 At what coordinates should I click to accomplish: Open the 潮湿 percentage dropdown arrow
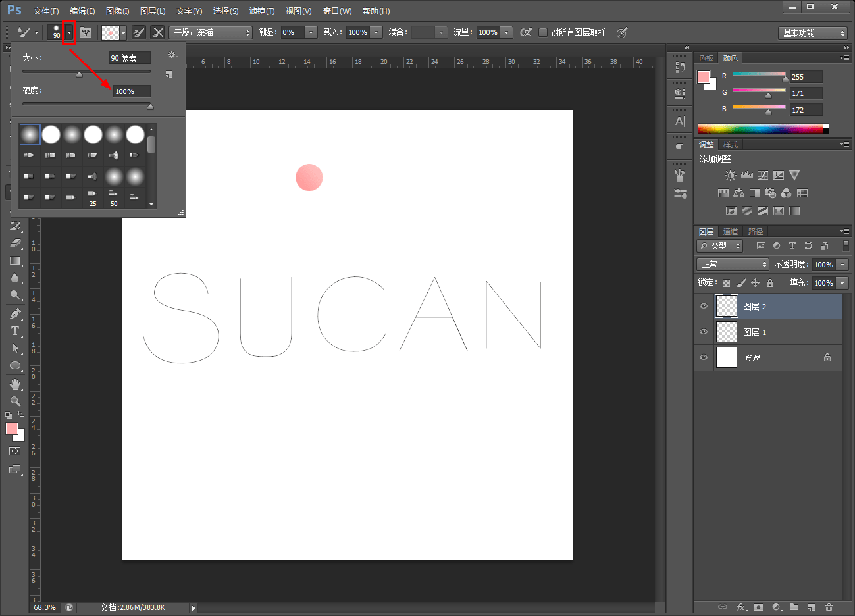[311, 32]
